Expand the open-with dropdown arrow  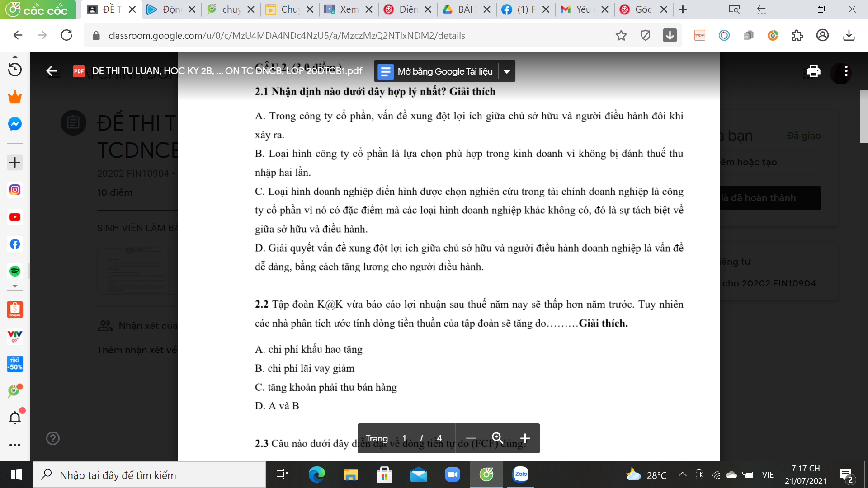(507, 71)
